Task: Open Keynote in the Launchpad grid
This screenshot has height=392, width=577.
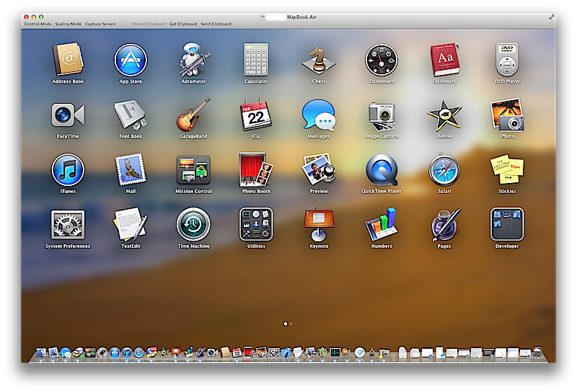Action: tap(319, 224)
